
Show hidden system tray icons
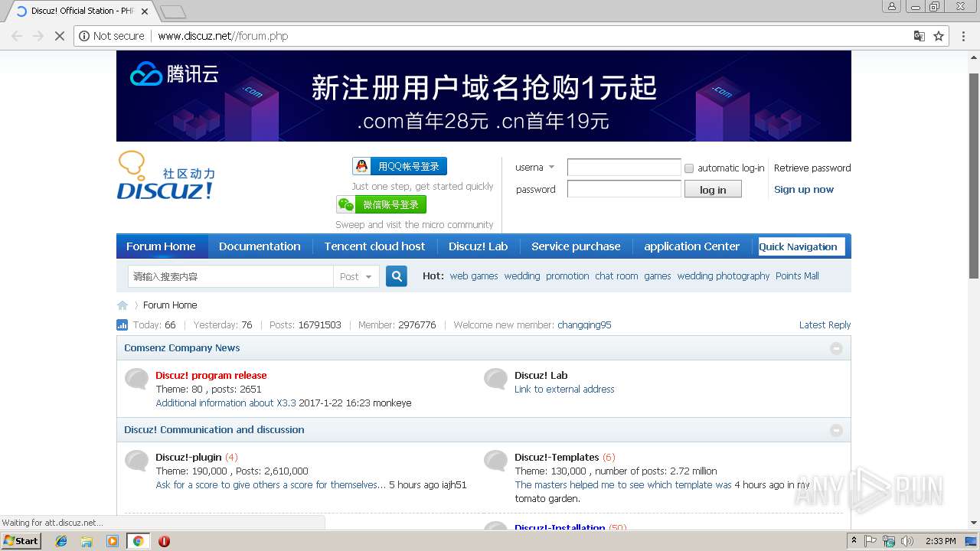point(854,541)
